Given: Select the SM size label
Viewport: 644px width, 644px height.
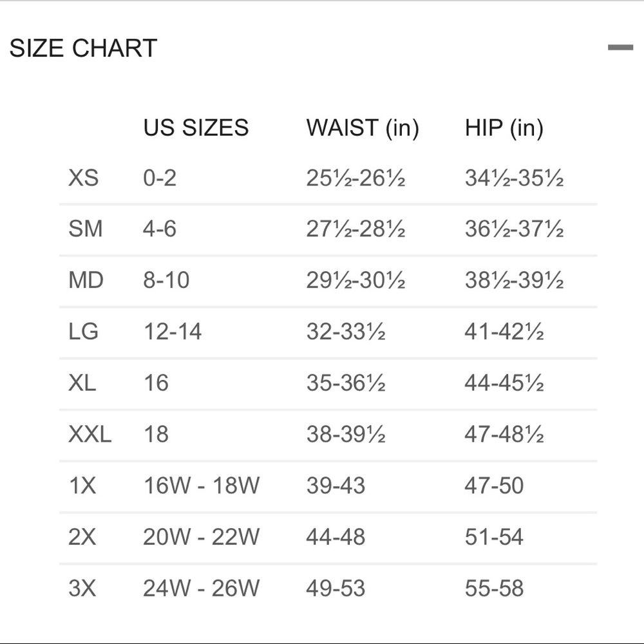Looking at the screenshot, I should coord(87,229).
